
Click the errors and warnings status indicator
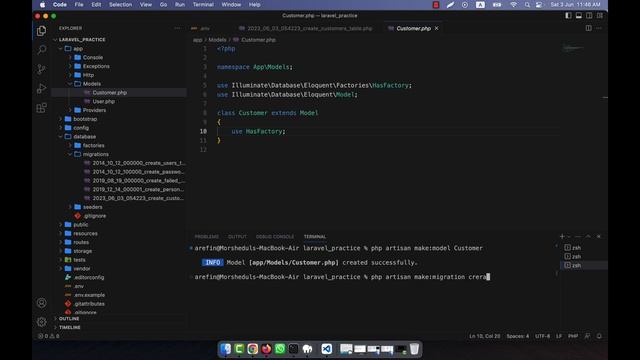49,336
